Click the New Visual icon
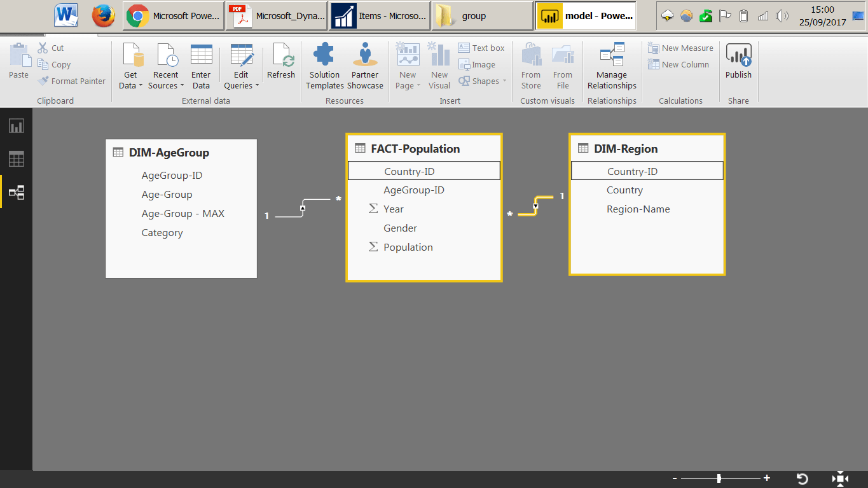Viewport: 868px width, 488px height. click(439, 67)
